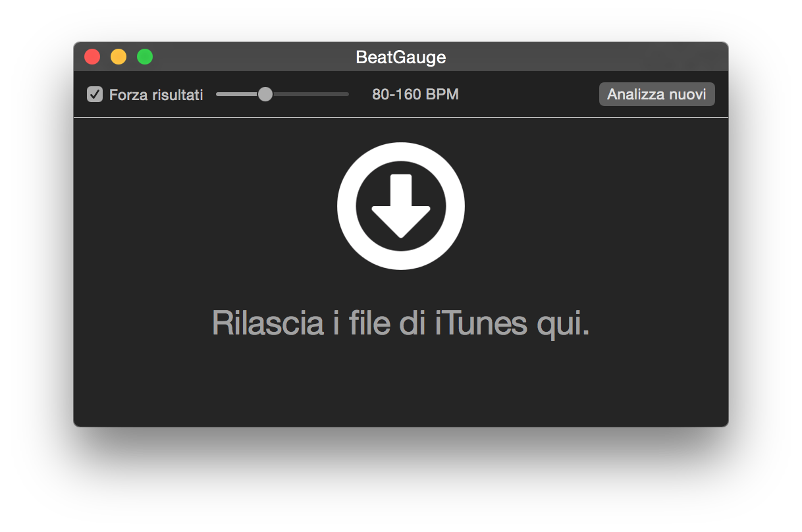Click the word "iTunes" in the drop message

tap(482, 323)
